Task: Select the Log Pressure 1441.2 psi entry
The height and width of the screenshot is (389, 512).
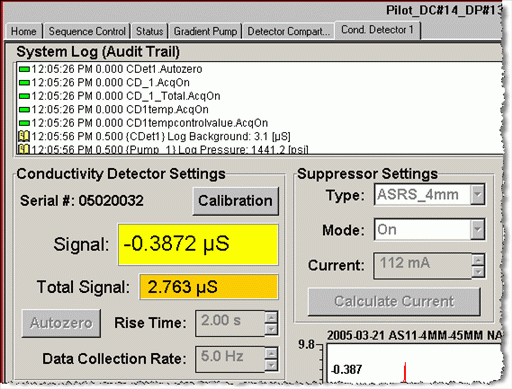Action: (163, 149)
